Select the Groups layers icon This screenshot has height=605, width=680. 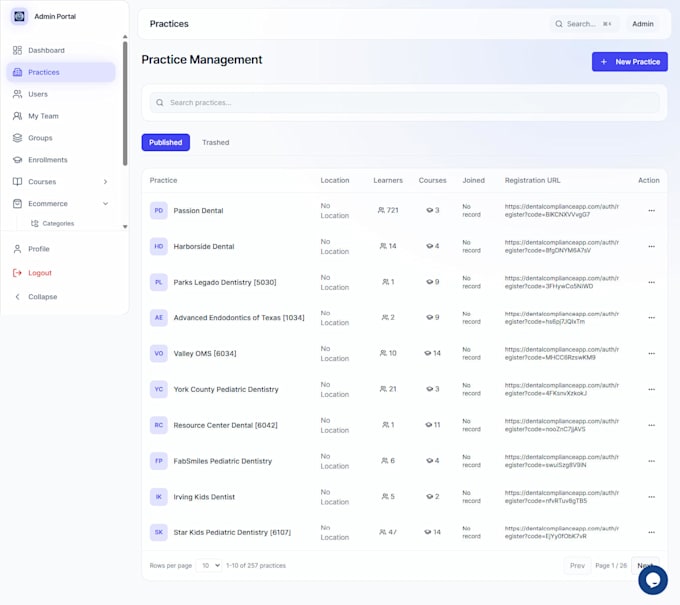click(x=17, y=138)
